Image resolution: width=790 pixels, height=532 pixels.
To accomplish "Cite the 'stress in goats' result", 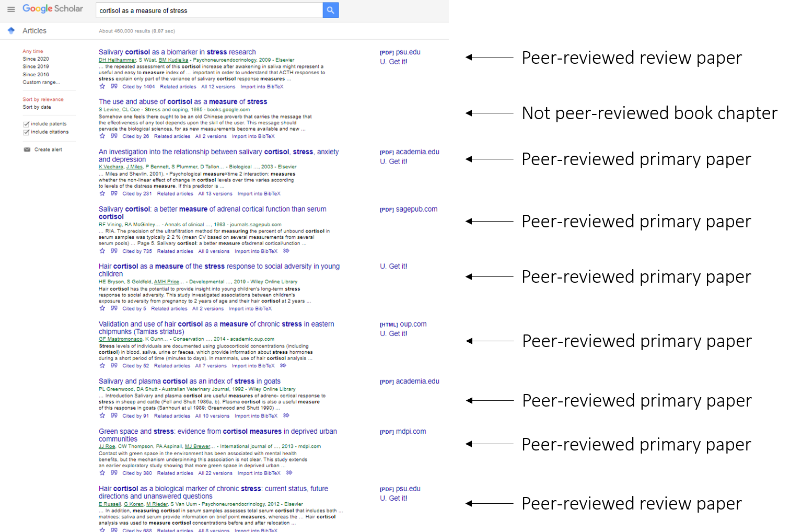I will [114, 415].
